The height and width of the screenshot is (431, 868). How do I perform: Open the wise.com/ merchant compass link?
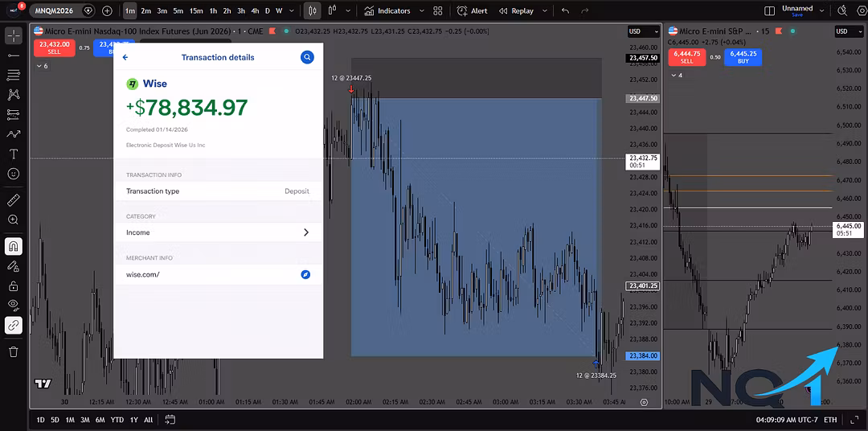305,274
